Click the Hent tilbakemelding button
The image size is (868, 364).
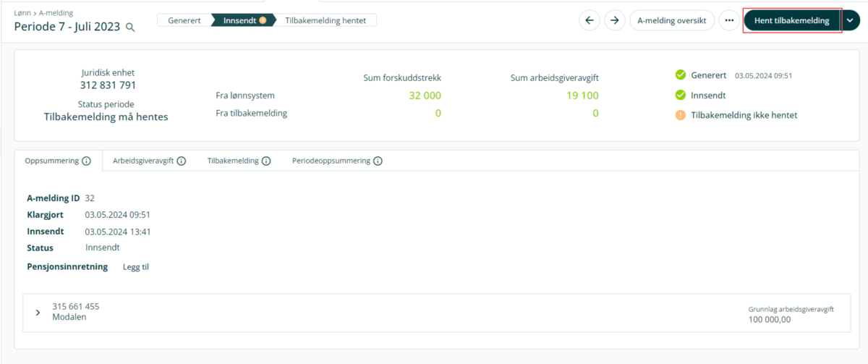791,20
